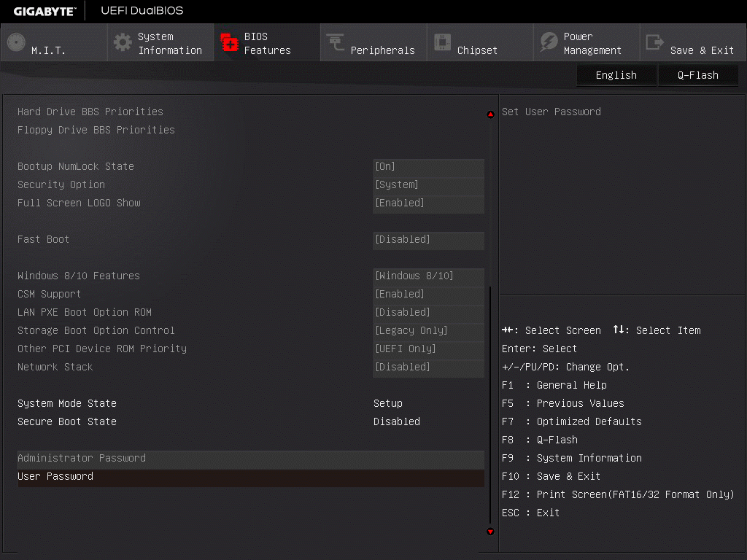Change LAN PXE Boot Option ROM value

pyautogui.click(x=429, y=312)
